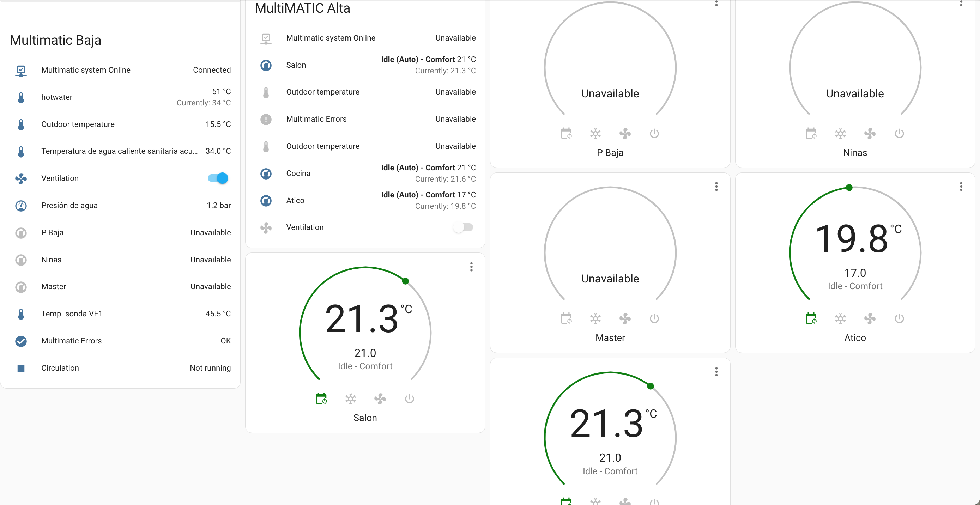Open the Salon card overflow menu

[x=471, y=267]
